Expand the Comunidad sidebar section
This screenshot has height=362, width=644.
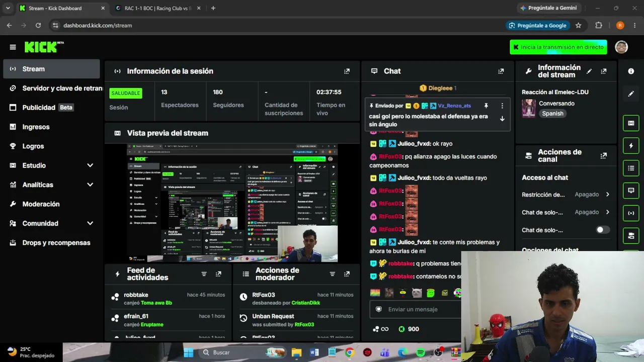[x=90, y=223]
